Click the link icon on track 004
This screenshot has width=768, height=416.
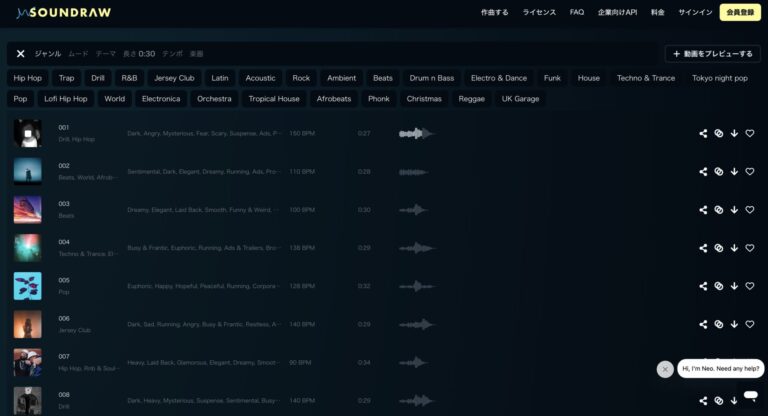tap(718, 248)
